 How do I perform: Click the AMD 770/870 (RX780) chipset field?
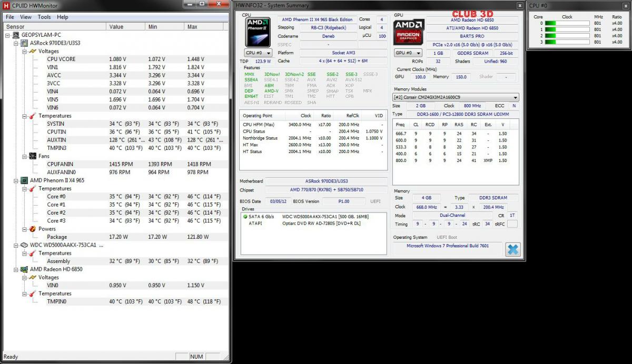pyautogui.click(x=327, y=190)
